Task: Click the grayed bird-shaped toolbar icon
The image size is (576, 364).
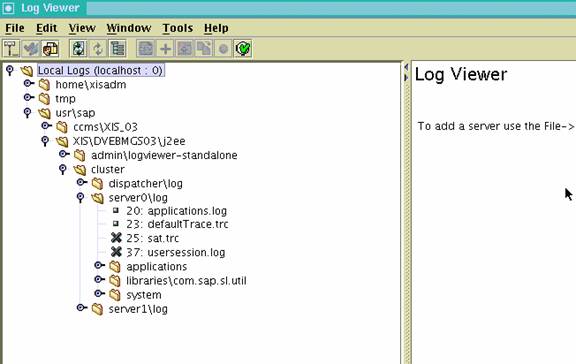Action: coord(30,48)
